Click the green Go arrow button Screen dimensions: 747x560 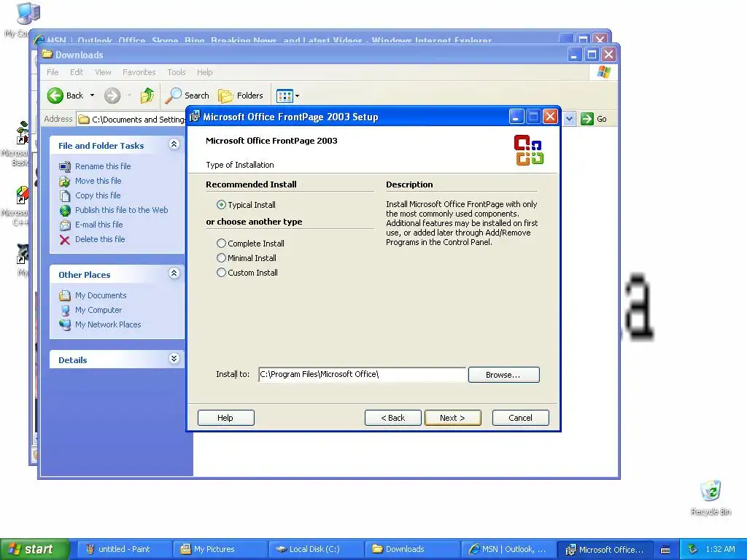tap(587, 119)
